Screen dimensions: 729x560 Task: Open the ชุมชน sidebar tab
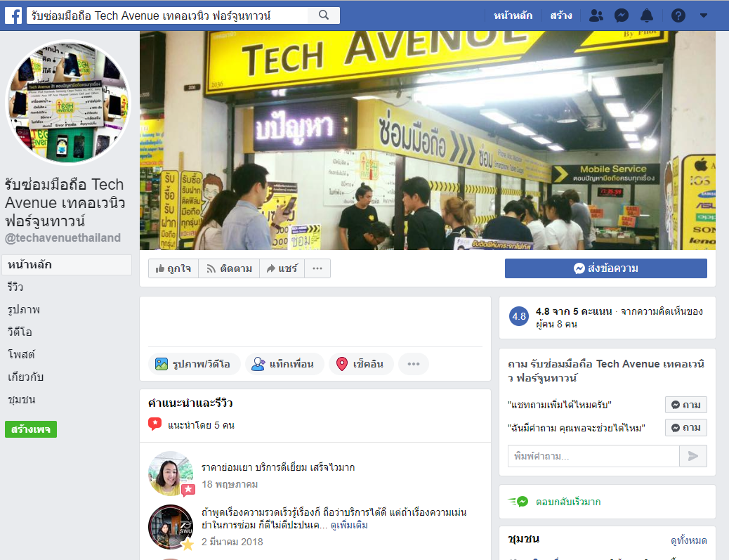[21, 400]
